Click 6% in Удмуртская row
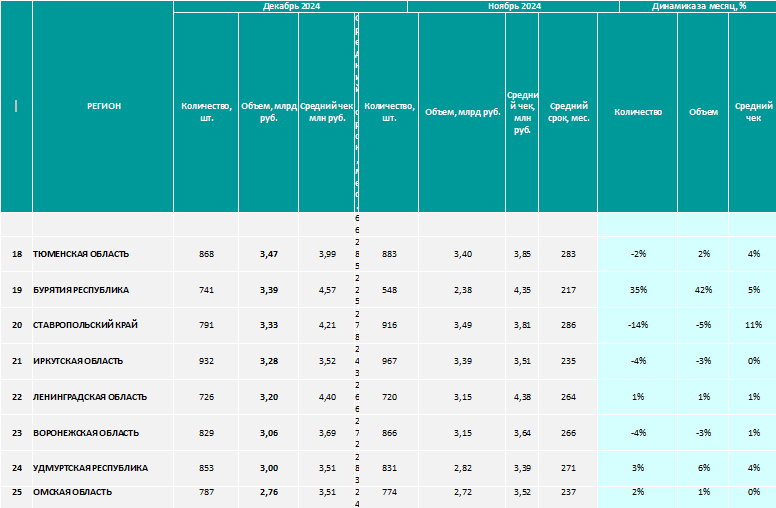776x508 pixels. coord(704,468)
